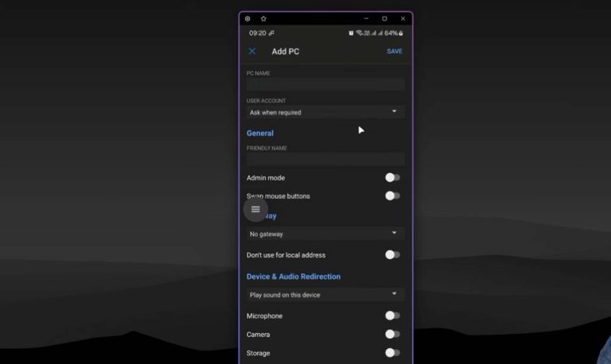Screen dimensions: 611x364
Task: Enable the Admin mode switch
Action: 392,177
